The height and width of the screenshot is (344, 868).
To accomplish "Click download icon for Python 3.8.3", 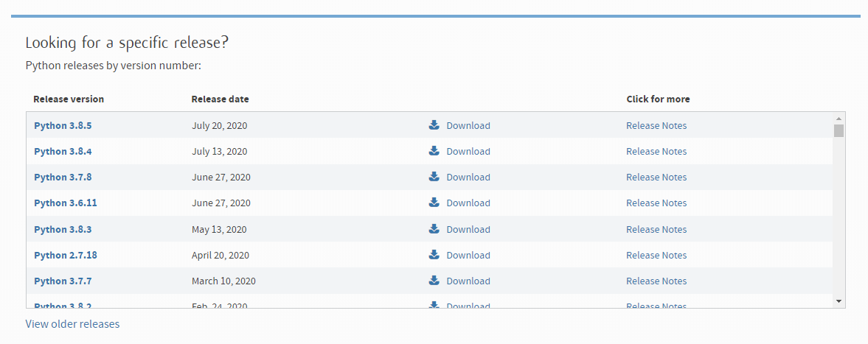I will pos(434,229).
